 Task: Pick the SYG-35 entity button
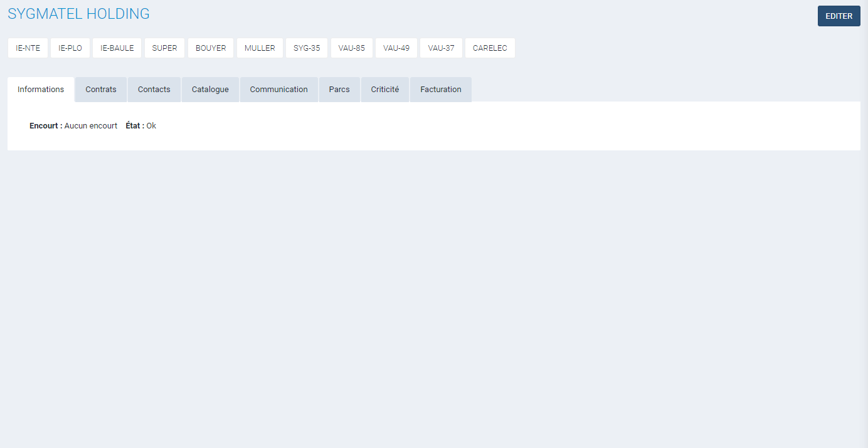[x=307, y=48]
